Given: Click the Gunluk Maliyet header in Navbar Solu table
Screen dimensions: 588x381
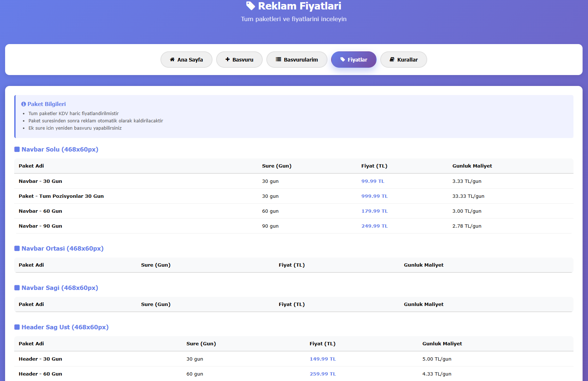Looking at the screenshot, I should point(472,166).
